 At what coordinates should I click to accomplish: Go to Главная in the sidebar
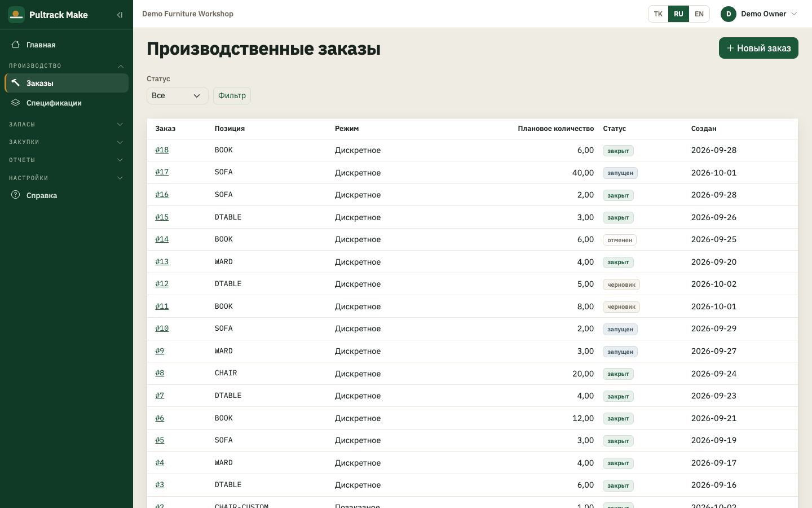point(67,45)
